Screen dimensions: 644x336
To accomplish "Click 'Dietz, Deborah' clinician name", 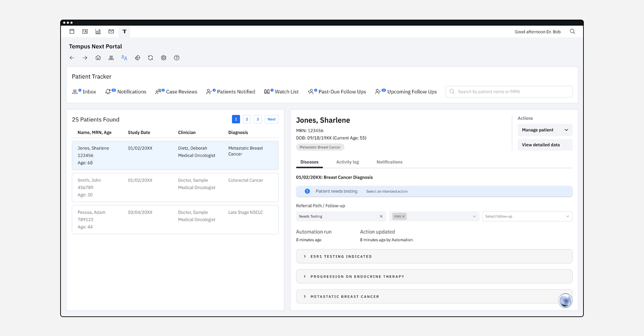I will pos(192,148).
